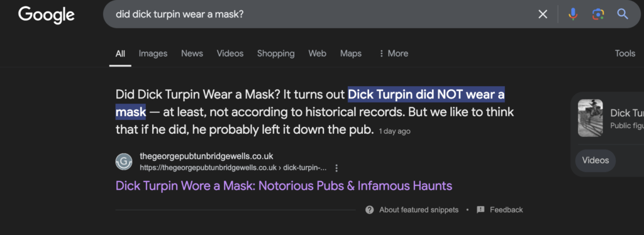The image size is (644, 235).
Task: Click the highlighted 'Dick Turpin did NOT wear a' text
Action: point(426,95)
